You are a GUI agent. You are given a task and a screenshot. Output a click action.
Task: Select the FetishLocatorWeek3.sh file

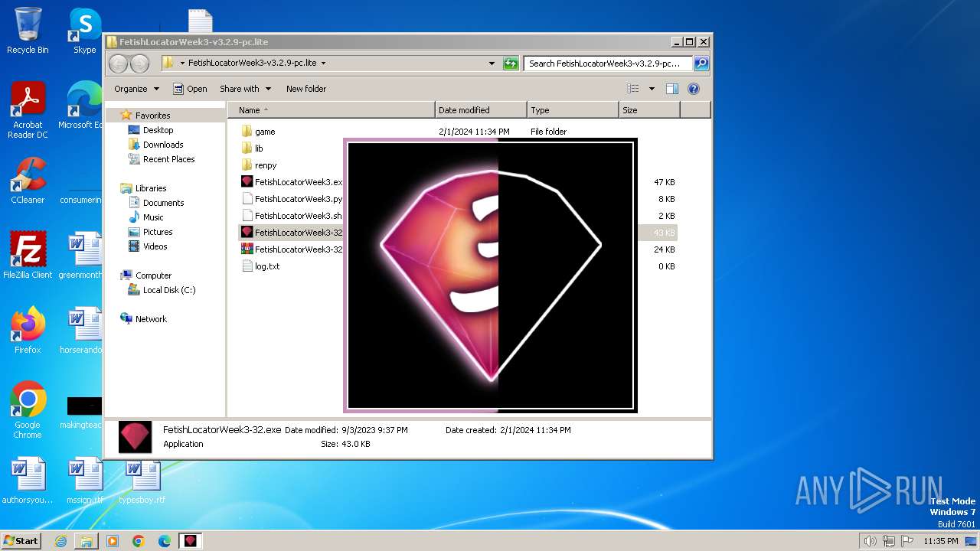point(292,216)
